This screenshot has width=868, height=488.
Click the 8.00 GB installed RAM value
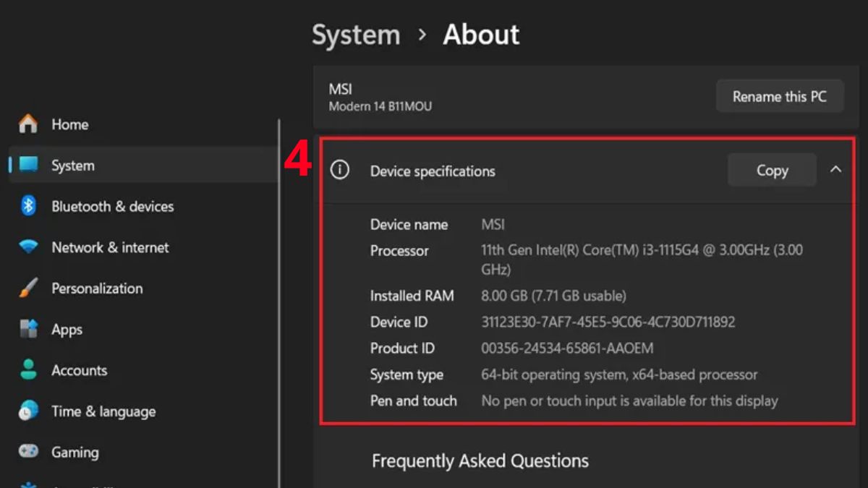pyautogui.click(x=554, y=296)
